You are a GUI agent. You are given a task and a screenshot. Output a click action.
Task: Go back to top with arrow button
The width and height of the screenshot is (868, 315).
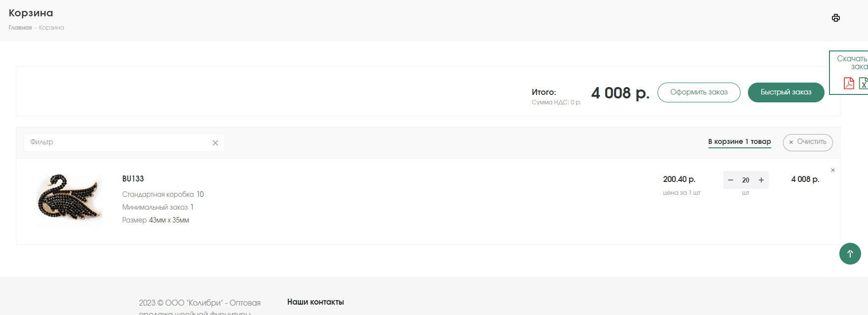pos(850,254)
